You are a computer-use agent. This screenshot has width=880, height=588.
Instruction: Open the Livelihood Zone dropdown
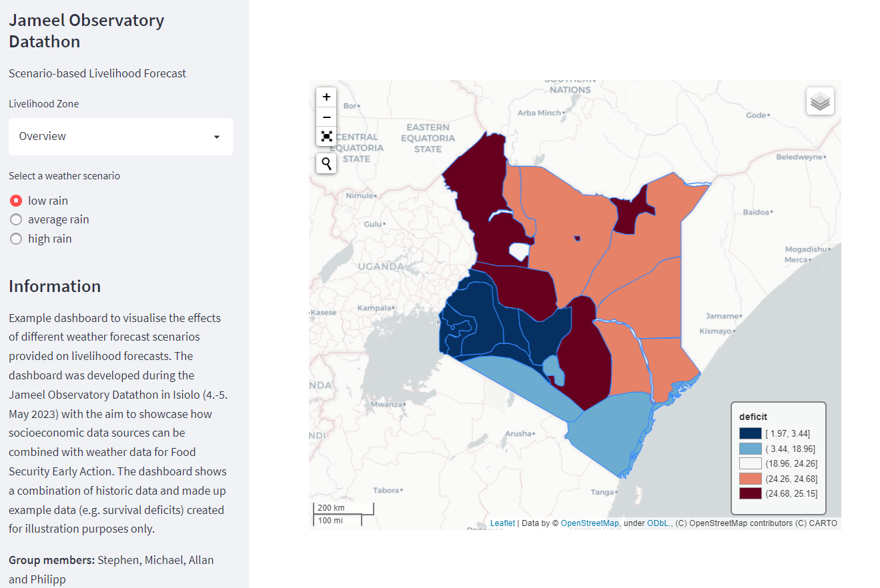(x=121, y=137)
